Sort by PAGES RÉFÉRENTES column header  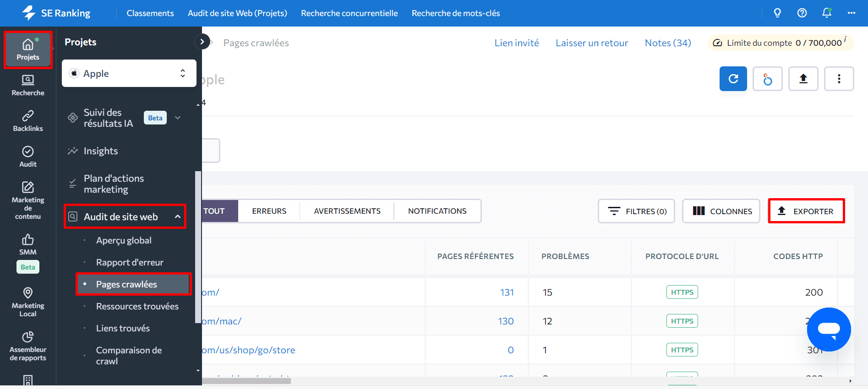[x=475, y=256]
